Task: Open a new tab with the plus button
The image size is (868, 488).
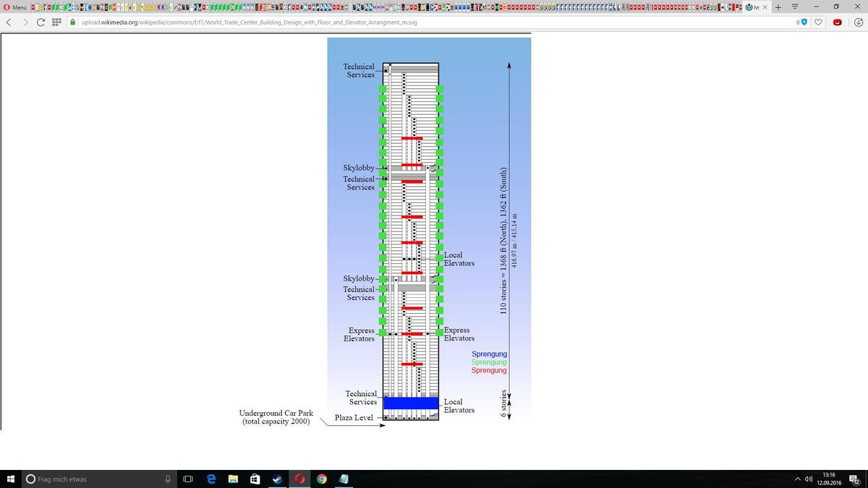Action: pos(778,7)
